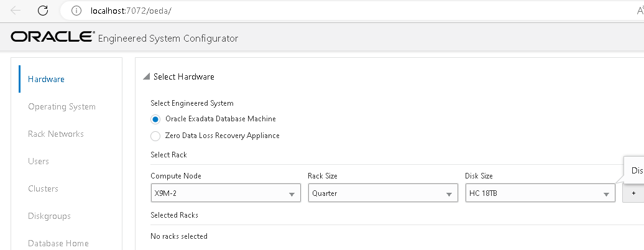This screenshot has height=250, width=644.
Task: Open the Disk Size dropdown HC 18TB
Action: coord(540,193)
